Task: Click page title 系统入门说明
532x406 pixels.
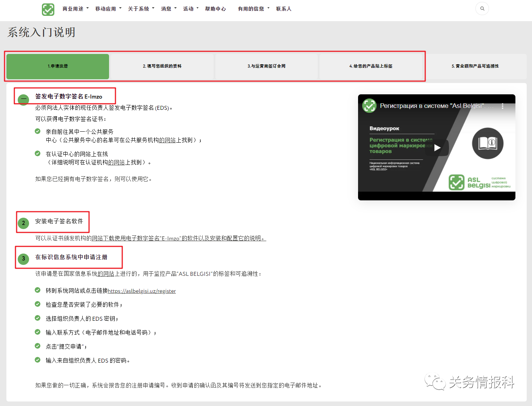Action: tap(42, 32)
